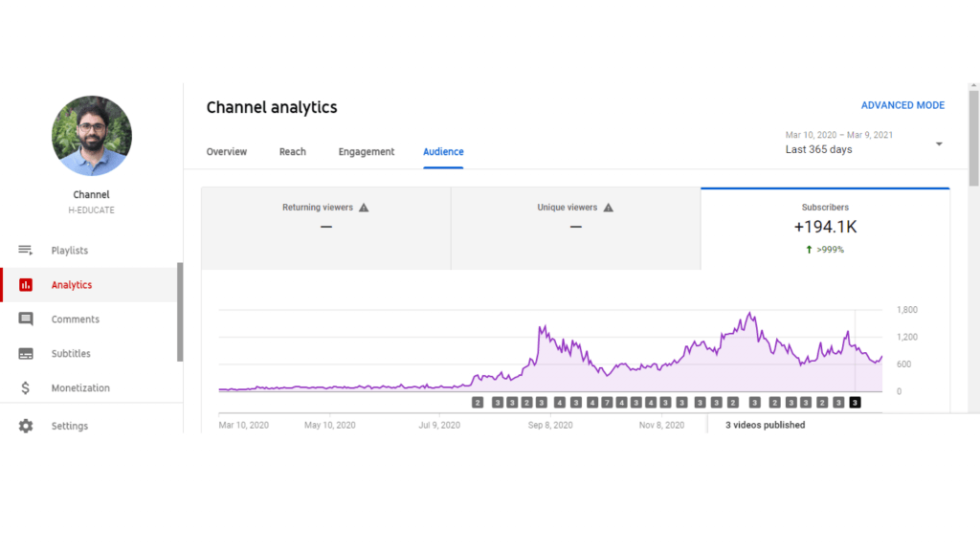
Task: Expand the Last 365 days date dropdown
Action: [939, 144]
